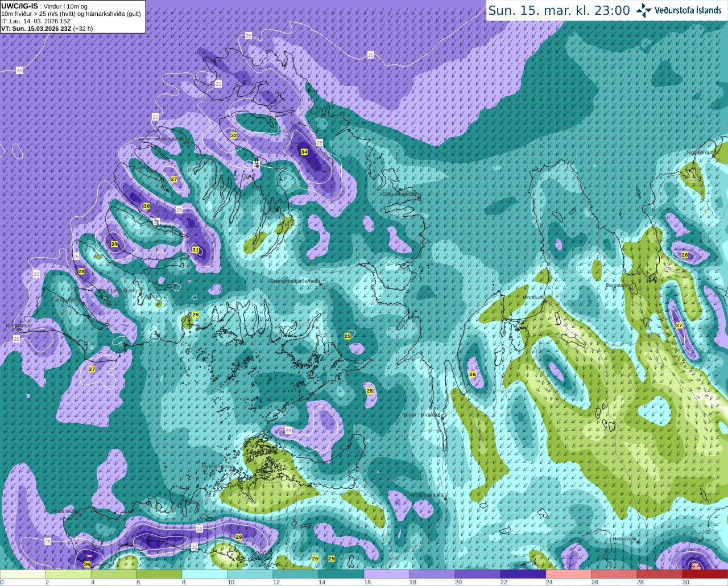Click the Holtavörðuheiði station label
Viewport: 728px width, 586px height.
click(427, 496)
